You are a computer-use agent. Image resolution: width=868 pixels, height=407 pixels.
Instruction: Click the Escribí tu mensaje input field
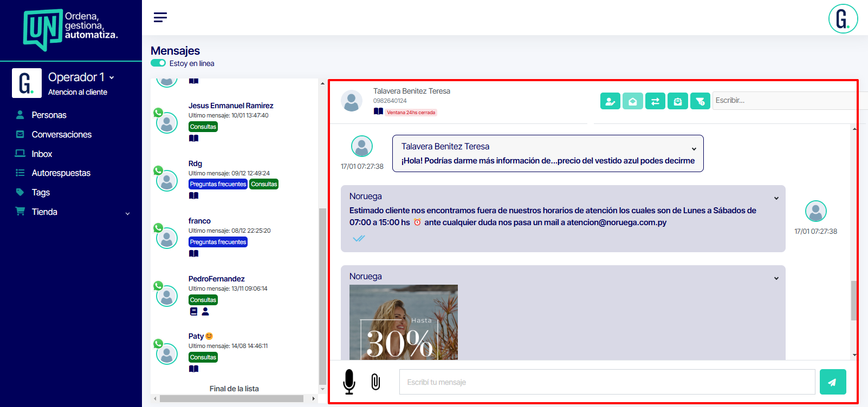pyautogui.click(x=607, y=382)
